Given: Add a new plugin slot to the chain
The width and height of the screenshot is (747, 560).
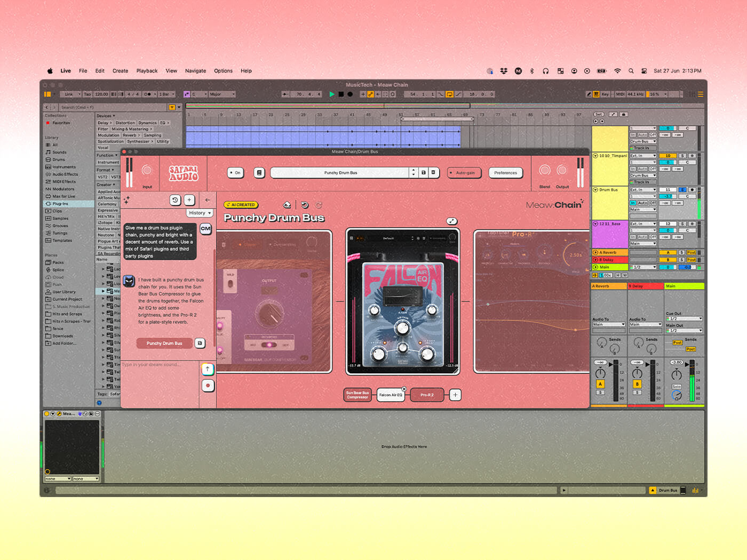Looking at the screenshot, I should (455, 395).
